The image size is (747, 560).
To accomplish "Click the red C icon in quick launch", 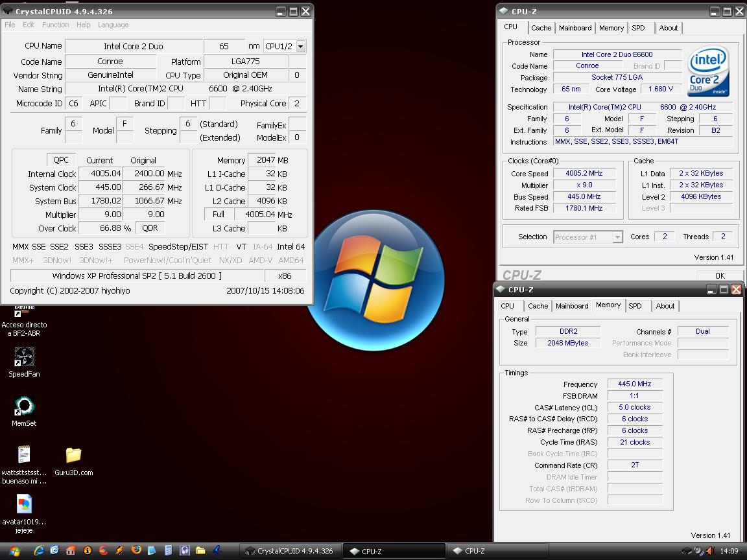I will (103, 550).
